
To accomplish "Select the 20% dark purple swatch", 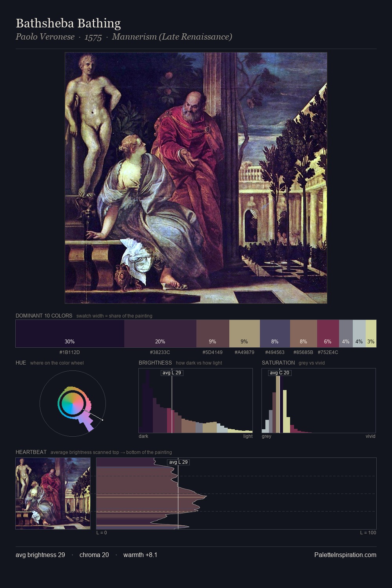I will (x=160, y=334).
